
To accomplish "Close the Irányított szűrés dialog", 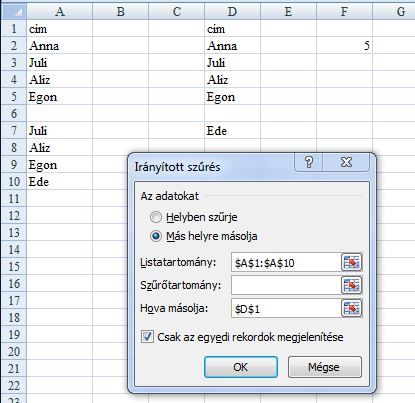I will (346, 162).
